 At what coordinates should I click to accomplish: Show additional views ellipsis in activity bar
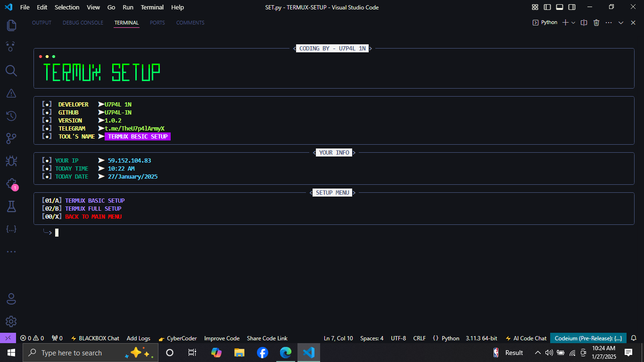11,252
